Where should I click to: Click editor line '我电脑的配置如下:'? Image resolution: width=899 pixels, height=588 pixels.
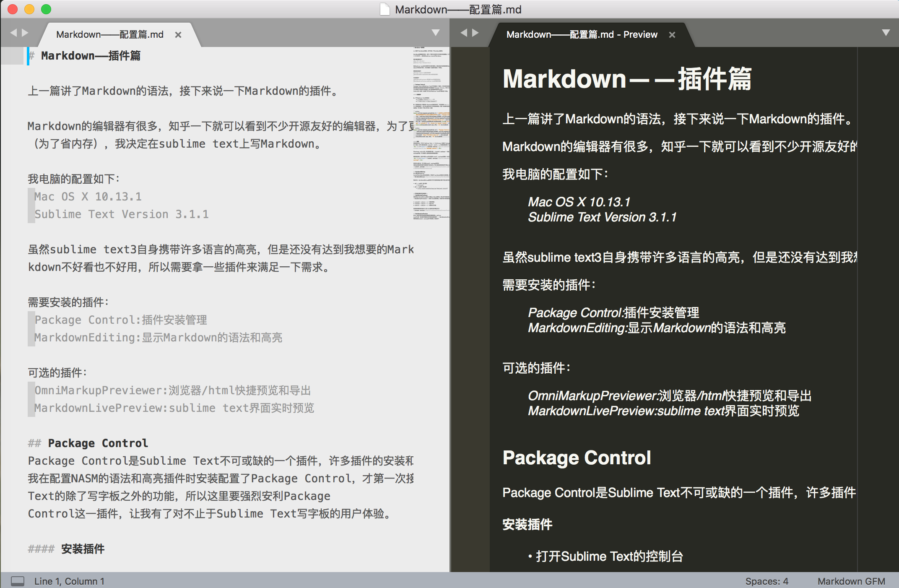click(74, 179)
